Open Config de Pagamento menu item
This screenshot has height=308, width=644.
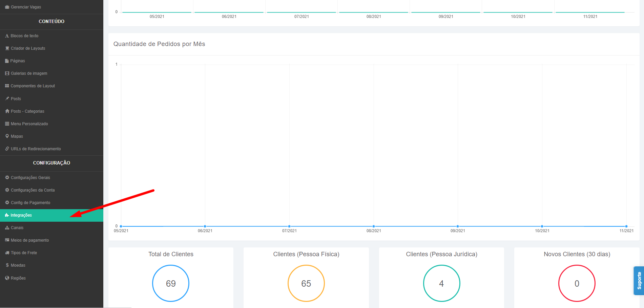(51, 203)
